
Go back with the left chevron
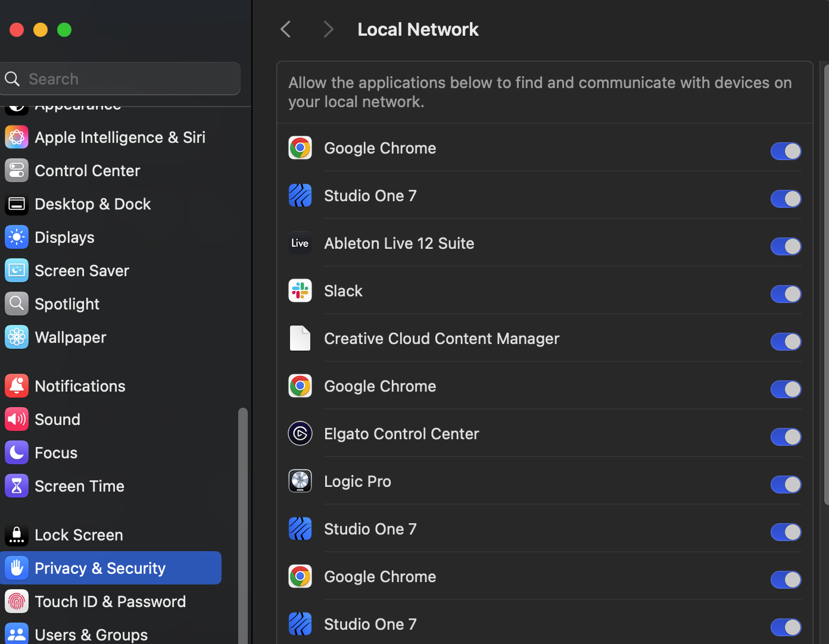click(286, 29)
